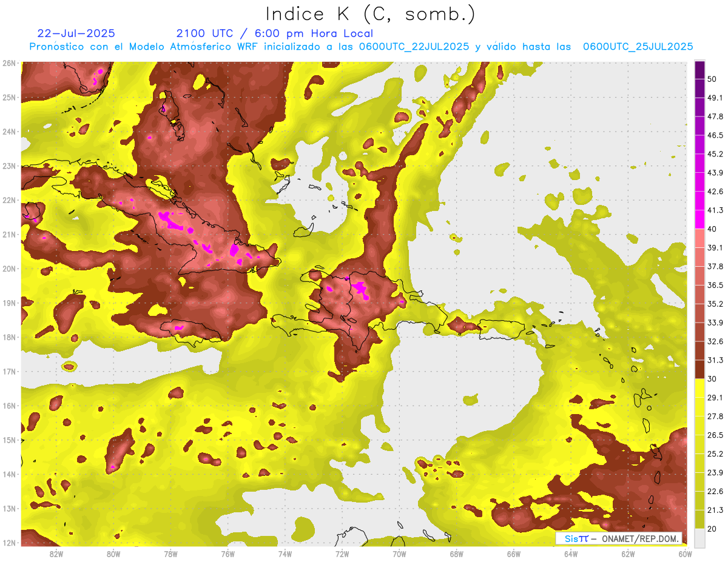This screenshot has height=562, width=728.
Task: Select the "22N" latitude label
Action: pos(10,200)
